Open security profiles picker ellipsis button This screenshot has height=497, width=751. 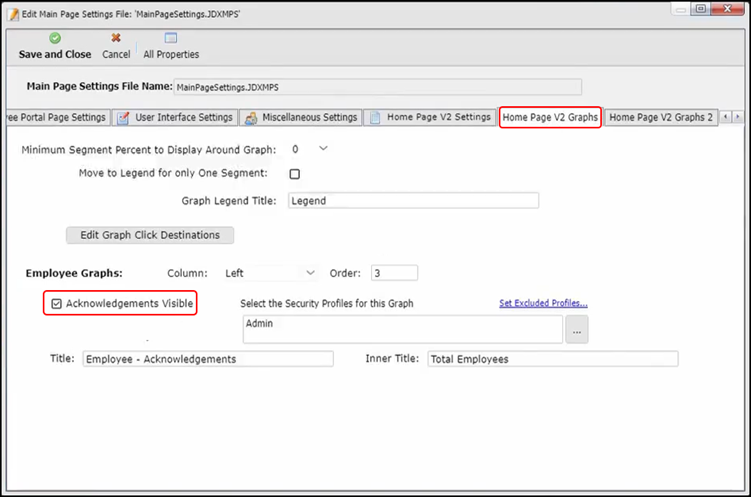577,331
